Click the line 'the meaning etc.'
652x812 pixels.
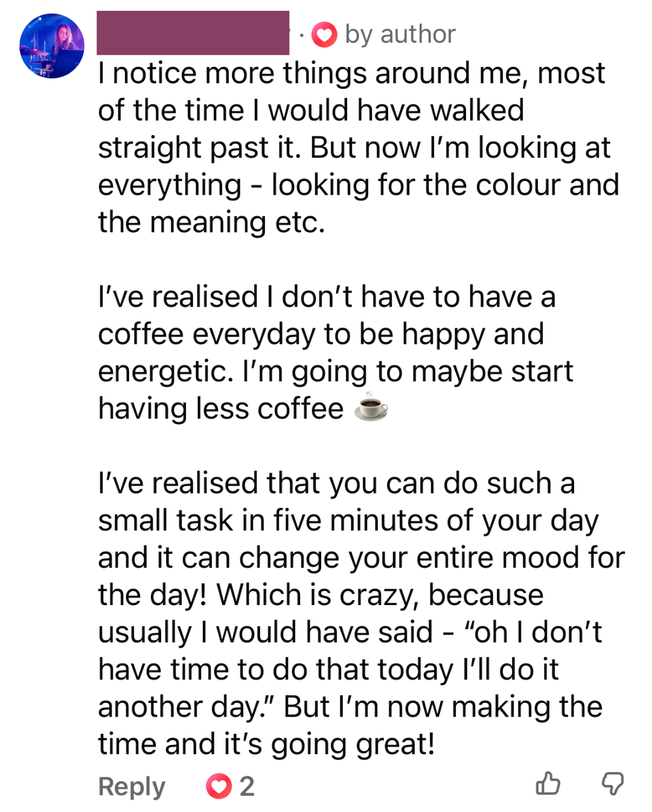coord(211,222)
